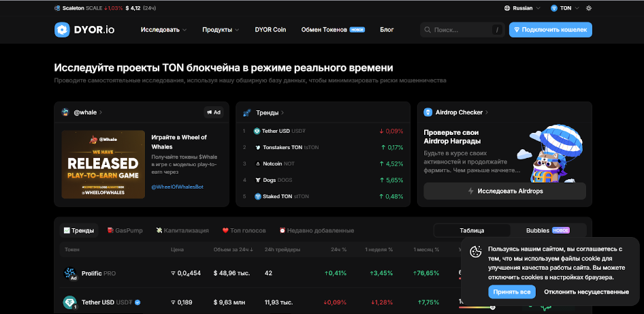
Task: Expand the @whale card link
Action: tap(88, 112)
